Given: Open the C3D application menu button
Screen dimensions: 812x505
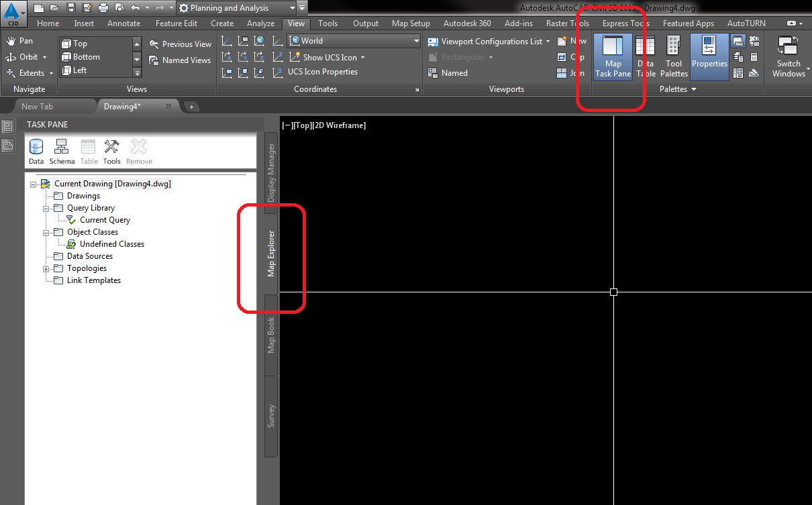Looking at the screenshot, I should [13, 13].
